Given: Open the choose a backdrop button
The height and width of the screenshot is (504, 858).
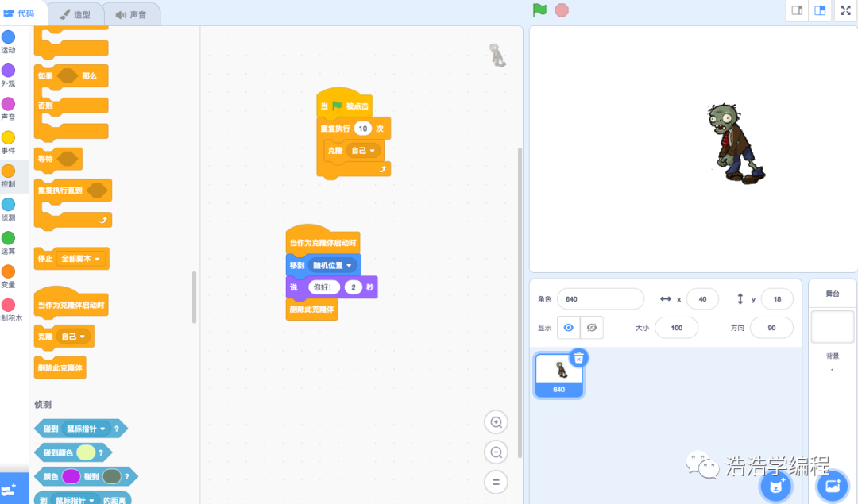Looking at the screenshot, I should 833,486.
